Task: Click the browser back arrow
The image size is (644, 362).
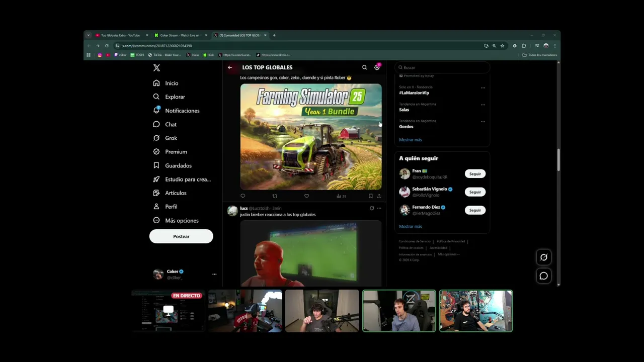Action: tap(89, 46)
